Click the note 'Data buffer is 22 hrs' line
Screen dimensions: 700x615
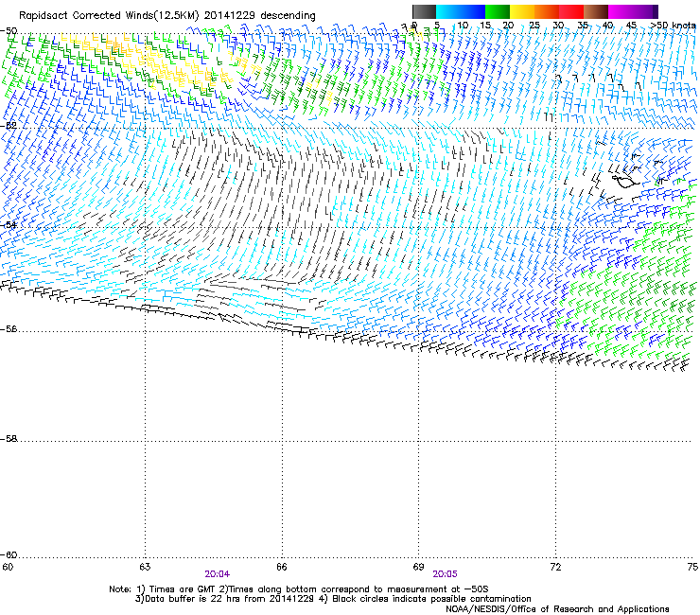[x=333, y=599]
